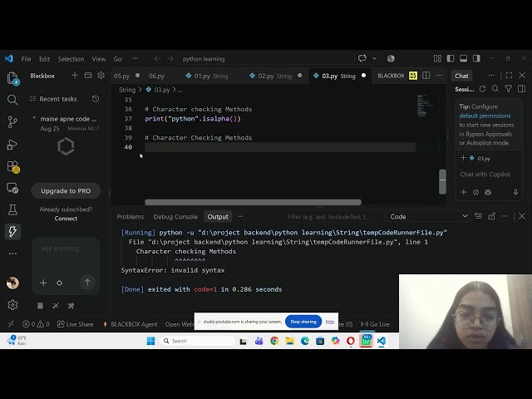Open Remote Explorer in activity bar
This screenshot has width=532, height=399.
pos(12,188)
